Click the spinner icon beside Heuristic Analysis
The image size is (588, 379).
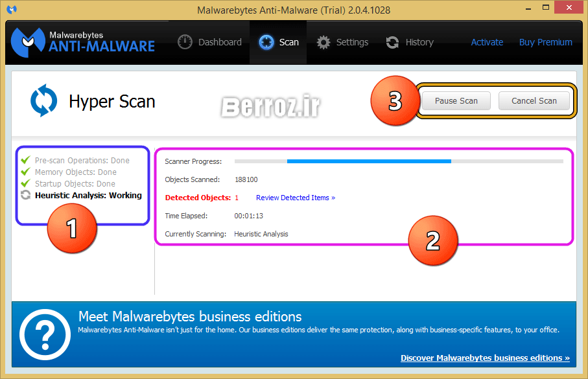25,195
